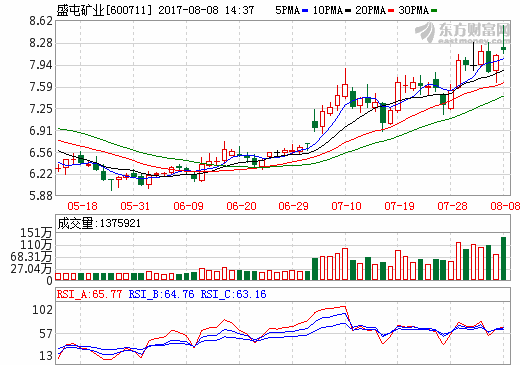The width and height of the screenshot is (520, 365).
Task: Click the 27.04万 volume axis label
Action: click(31, 269)
